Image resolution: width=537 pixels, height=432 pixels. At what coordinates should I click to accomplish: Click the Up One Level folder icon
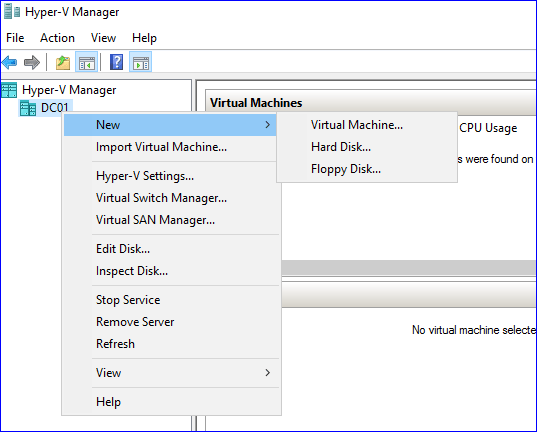point(63,63)
